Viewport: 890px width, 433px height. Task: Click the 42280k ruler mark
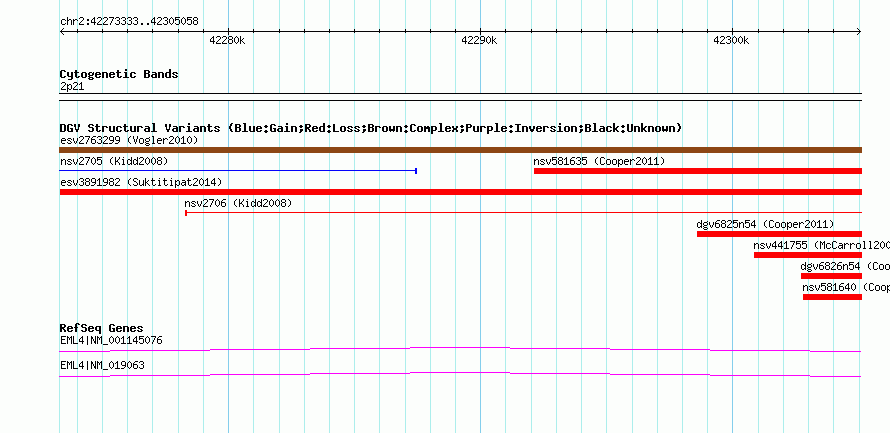227,40
